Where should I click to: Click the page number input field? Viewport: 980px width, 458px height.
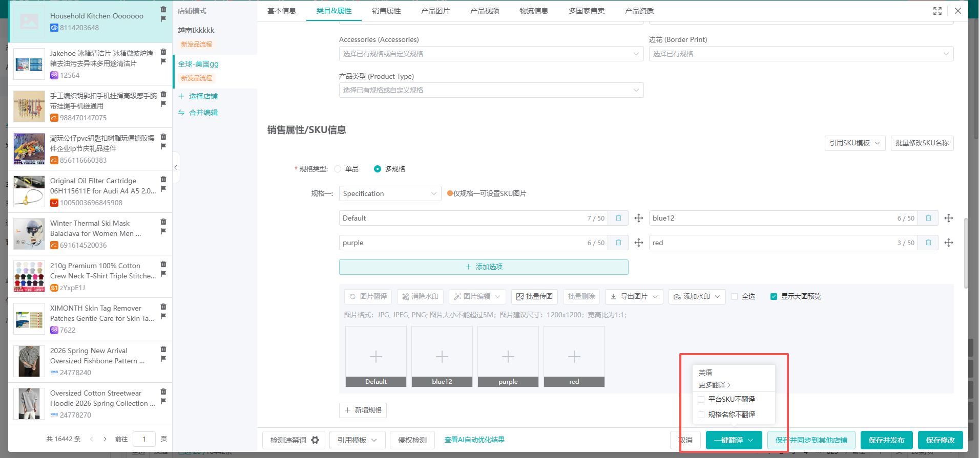pyautogui.click(x=144, y=439)
